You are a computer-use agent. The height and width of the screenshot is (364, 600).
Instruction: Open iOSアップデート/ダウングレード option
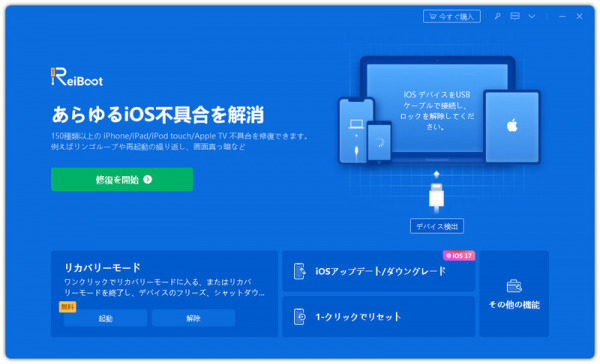click(378, 271)
